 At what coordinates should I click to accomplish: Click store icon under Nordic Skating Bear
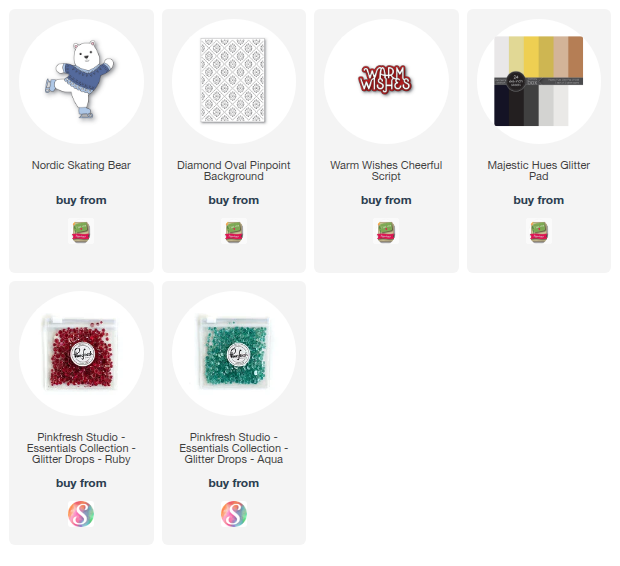(x=81, y=231)
